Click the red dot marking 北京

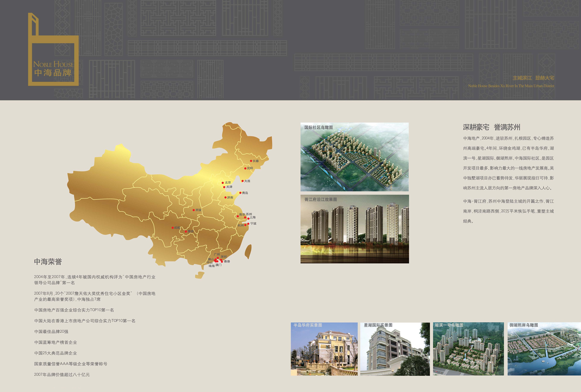click(223, 183)
